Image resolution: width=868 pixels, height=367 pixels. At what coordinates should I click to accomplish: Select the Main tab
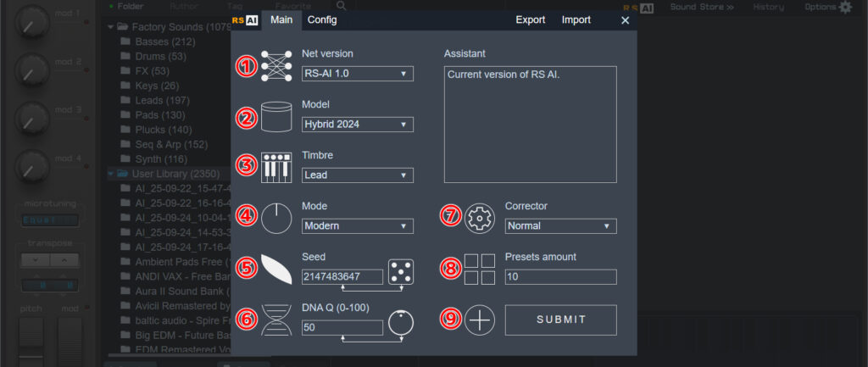[x=281, y=19]
